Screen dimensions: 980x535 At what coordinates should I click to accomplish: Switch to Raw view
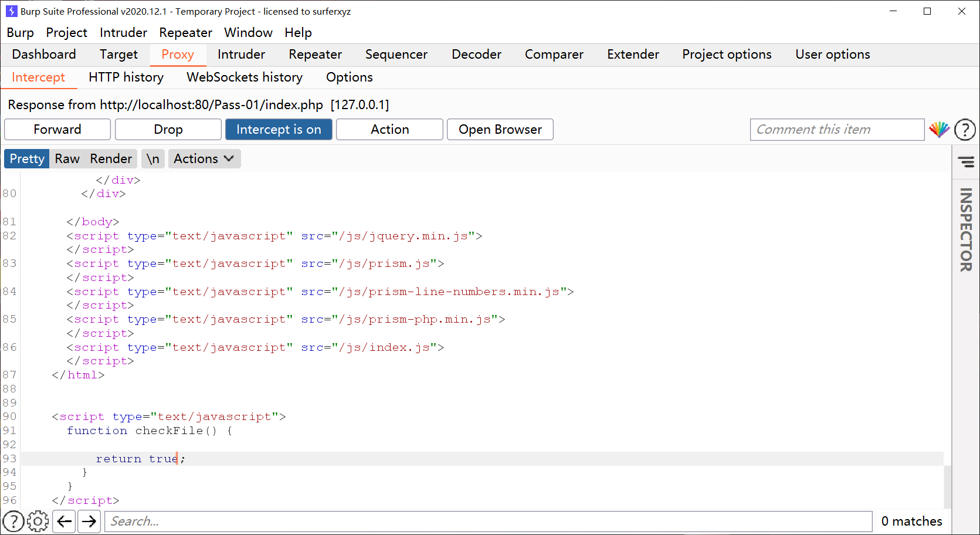tap(67, 159)
